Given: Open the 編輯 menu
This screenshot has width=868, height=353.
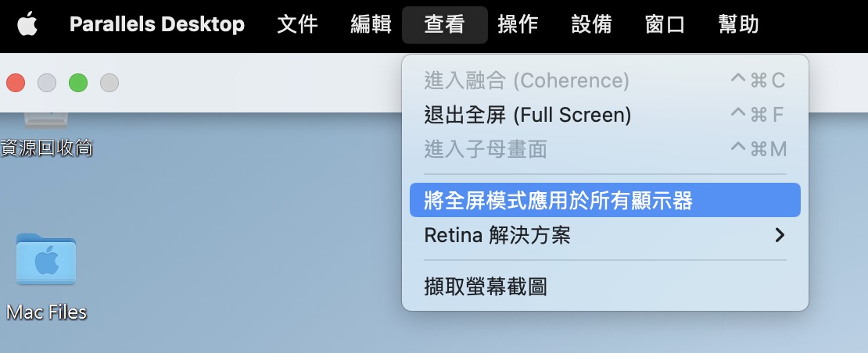Looking at the screenshot, I should pos(371,25).
